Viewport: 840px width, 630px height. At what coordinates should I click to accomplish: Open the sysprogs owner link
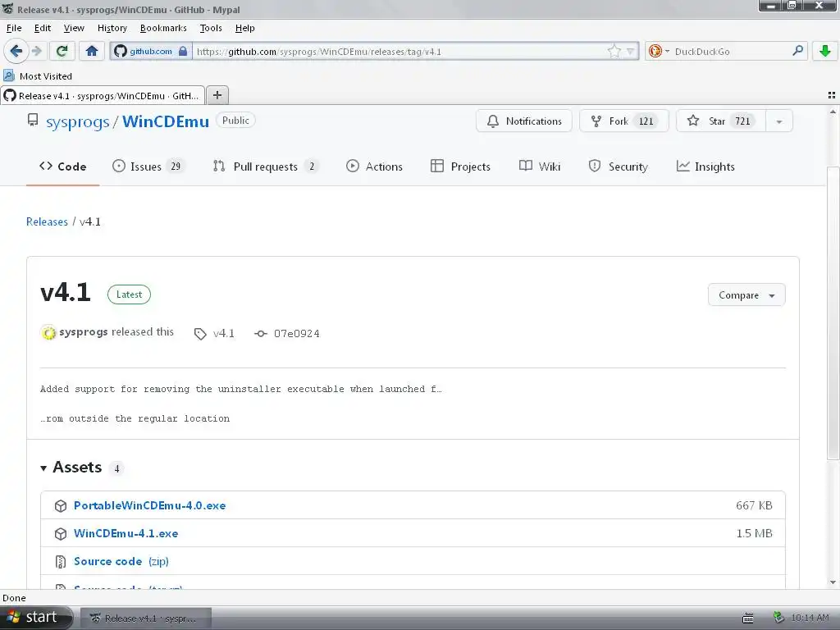(x=78, y=121)
